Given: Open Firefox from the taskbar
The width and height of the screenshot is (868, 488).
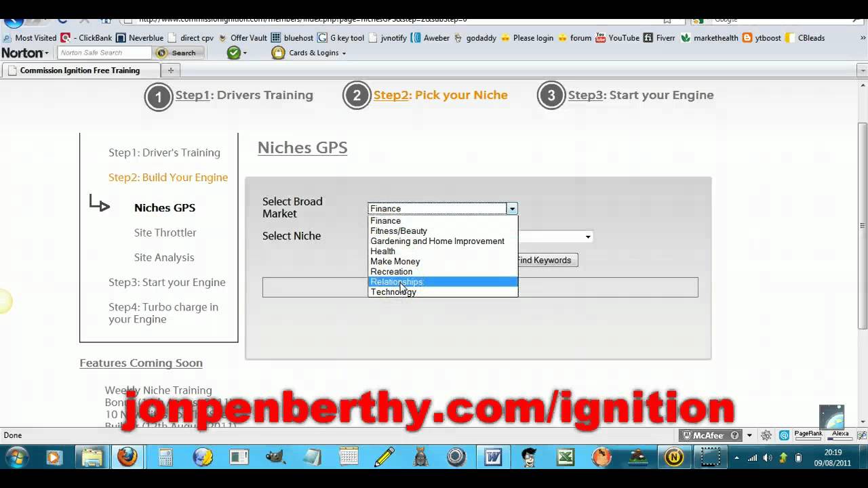Looking at the screenshot, I should (x=127, y=457).
